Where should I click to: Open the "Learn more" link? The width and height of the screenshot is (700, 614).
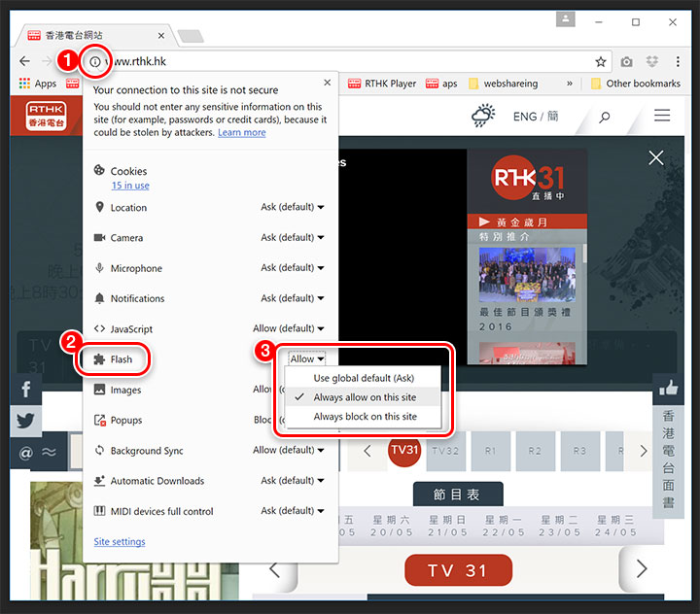[x=242, y=132]
